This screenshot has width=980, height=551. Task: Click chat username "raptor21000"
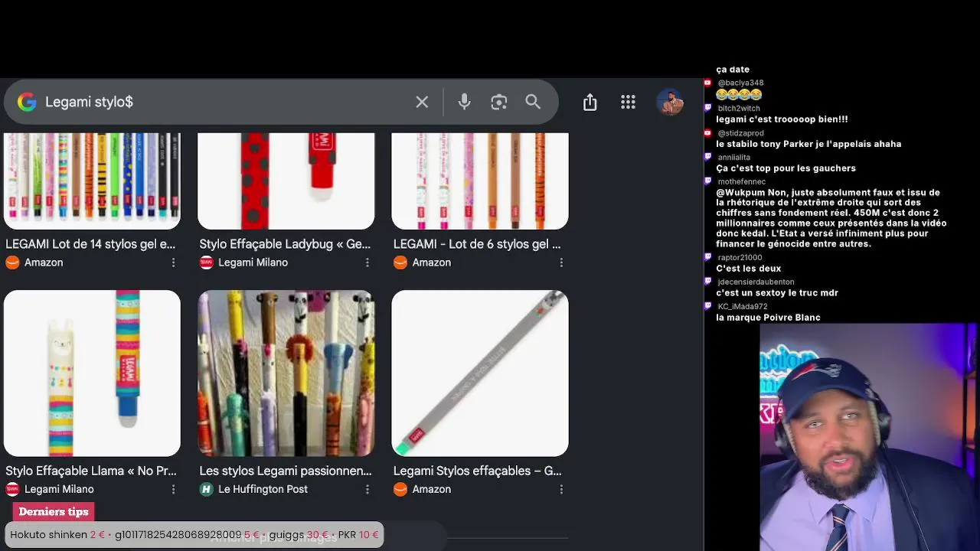[740, 258]
